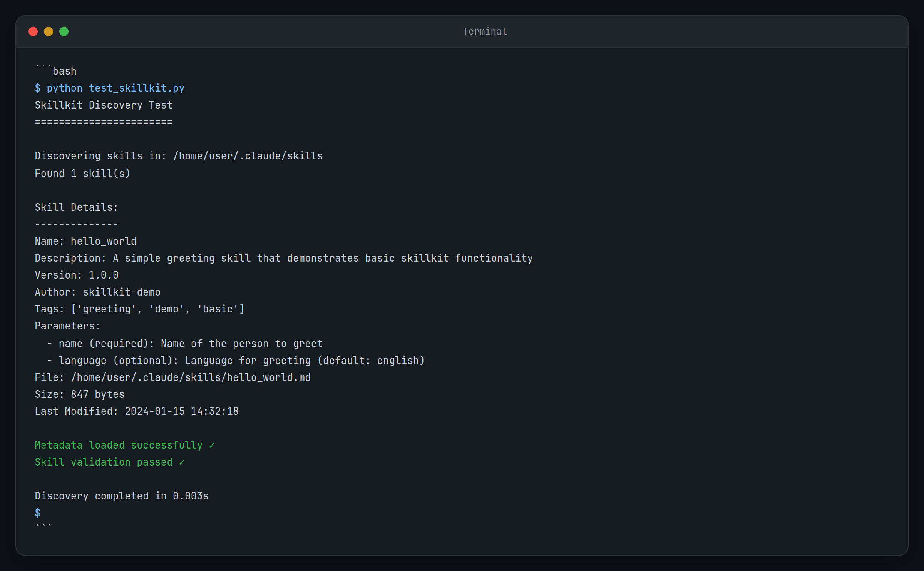
Task: Click the author name skillkit-demo
Action: 122,292
